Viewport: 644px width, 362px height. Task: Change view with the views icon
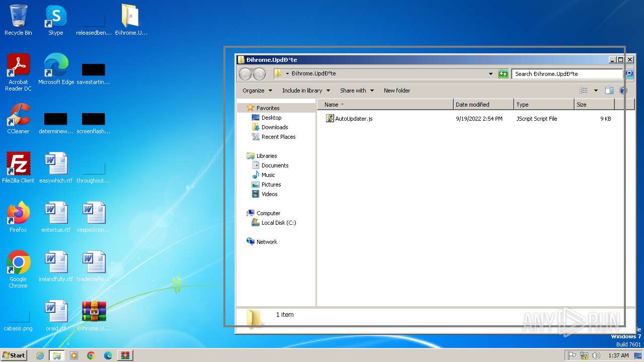pyautogui.click(x=584, y=90)
